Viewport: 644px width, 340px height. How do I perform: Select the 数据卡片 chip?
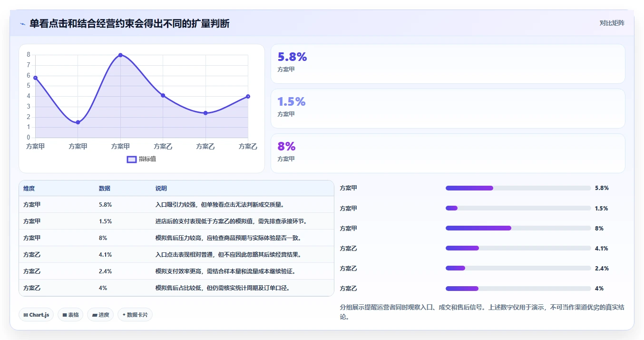click(135, 315)
